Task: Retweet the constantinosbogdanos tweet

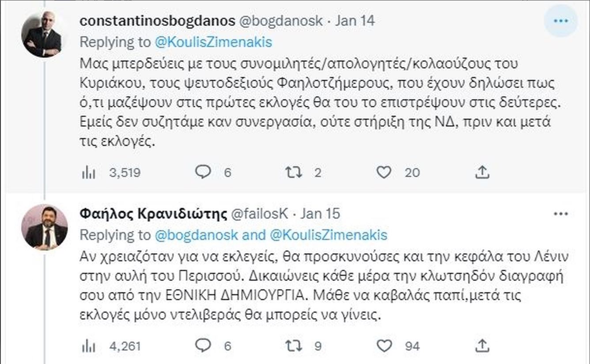Action: point(293,172)
